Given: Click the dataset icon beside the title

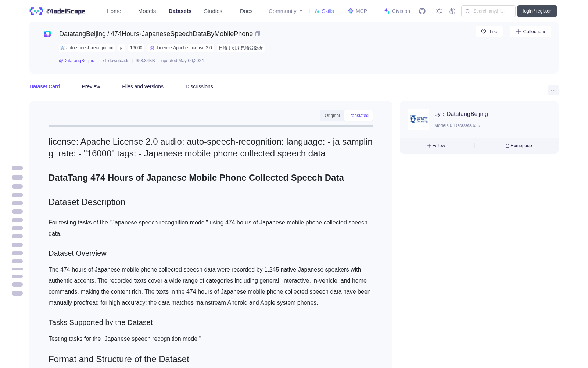Looking at the screenshot, I should click(47, 34).
